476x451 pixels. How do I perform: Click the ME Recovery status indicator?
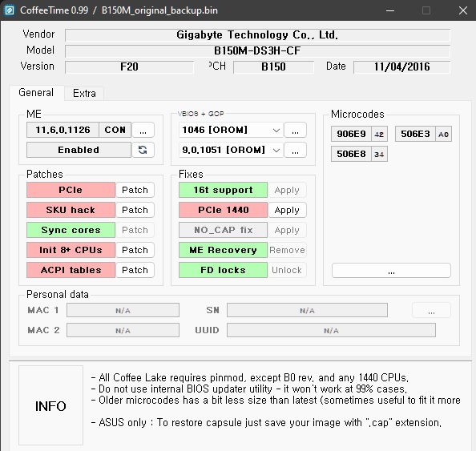click(223, 250)
